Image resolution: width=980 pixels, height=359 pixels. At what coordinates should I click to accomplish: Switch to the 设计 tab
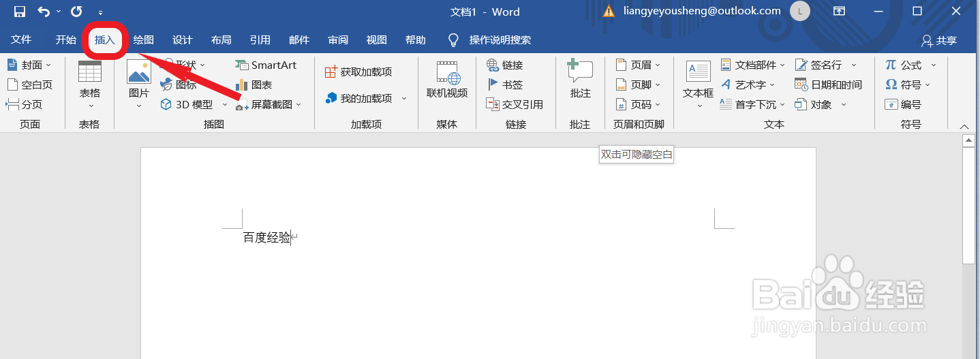point(183,40)
